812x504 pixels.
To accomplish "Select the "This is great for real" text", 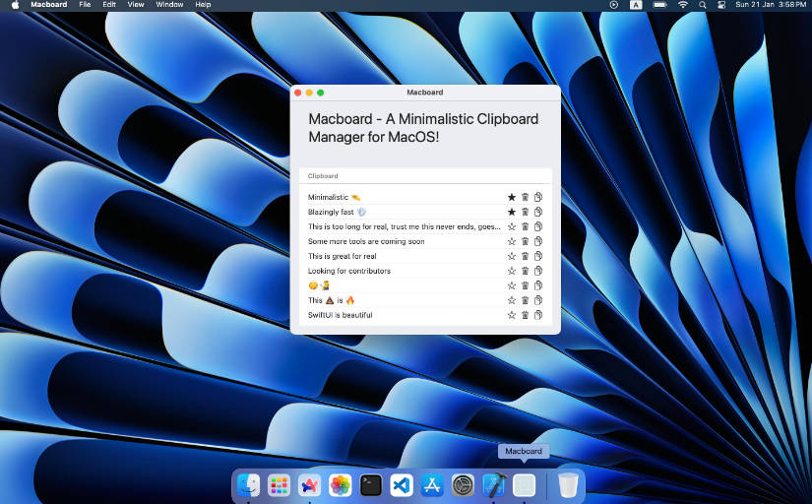I will pos(342,256).
